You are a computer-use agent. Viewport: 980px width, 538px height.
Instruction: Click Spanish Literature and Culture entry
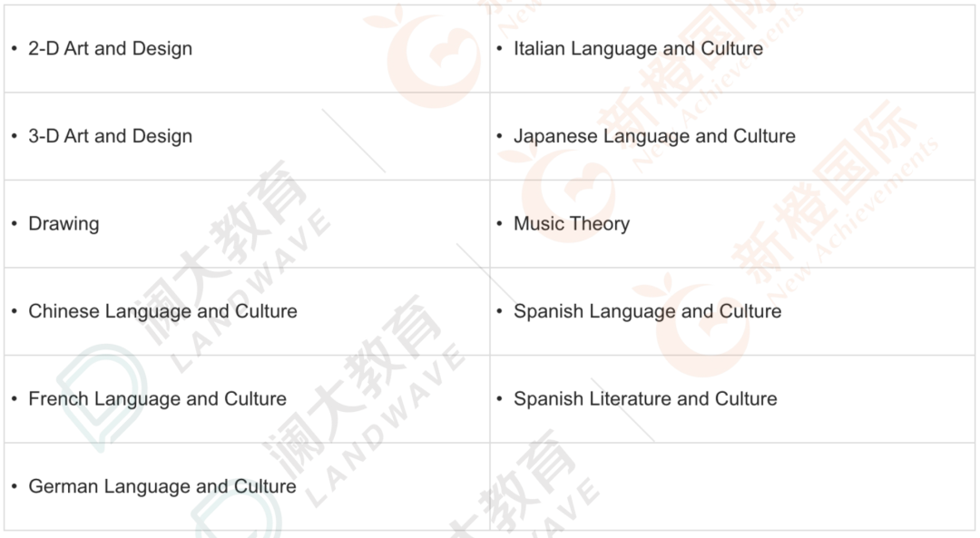[645, 398]
